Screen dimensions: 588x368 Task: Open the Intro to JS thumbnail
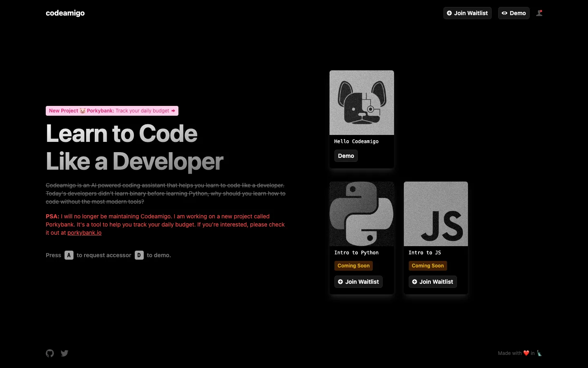click(x=436, y=214)
